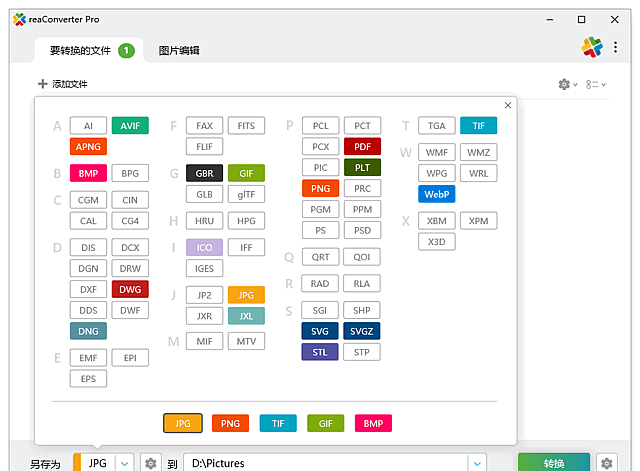
Task: Open the 图片编辑 tab
Action: click(179, 51)
